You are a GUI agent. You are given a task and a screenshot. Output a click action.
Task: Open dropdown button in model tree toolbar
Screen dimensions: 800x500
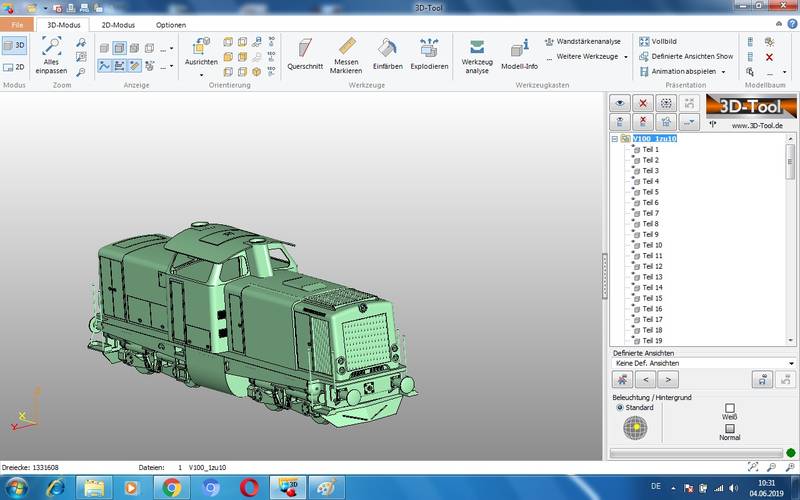coord(689,122)
